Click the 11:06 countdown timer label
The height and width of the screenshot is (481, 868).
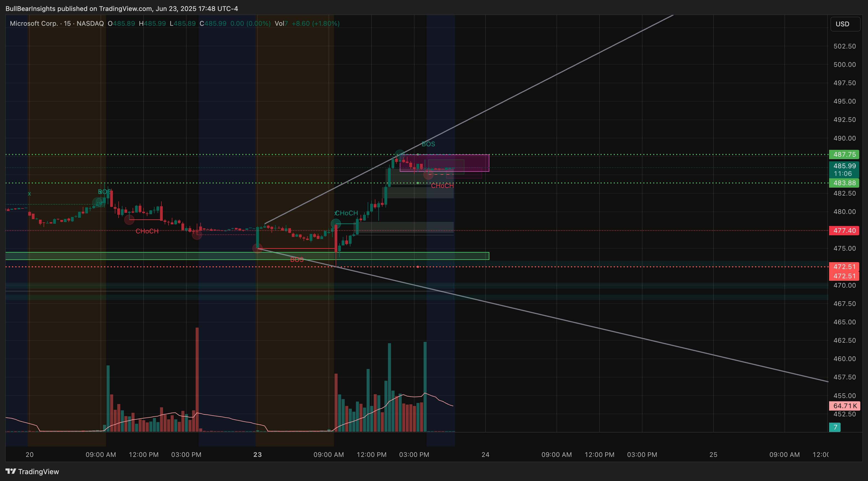(x=843, y=173)
